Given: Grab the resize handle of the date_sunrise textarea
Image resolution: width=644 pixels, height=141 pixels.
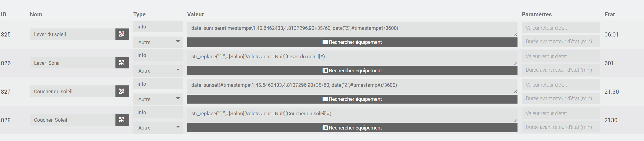Looking at the screenshot, I should coord(515,35).
